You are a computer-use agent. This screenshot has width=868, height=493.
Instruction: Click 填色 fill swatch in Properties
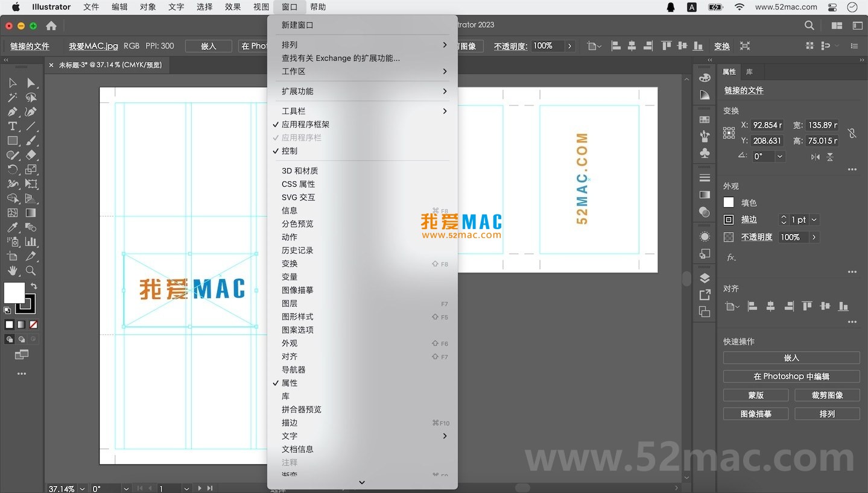point(729,203)
